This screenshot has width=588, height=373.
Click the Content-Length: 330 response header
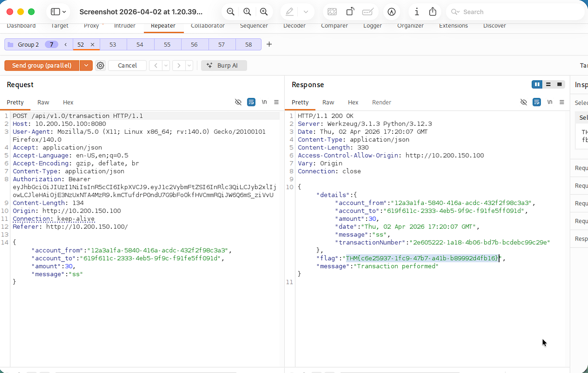(x=333, y=148)
